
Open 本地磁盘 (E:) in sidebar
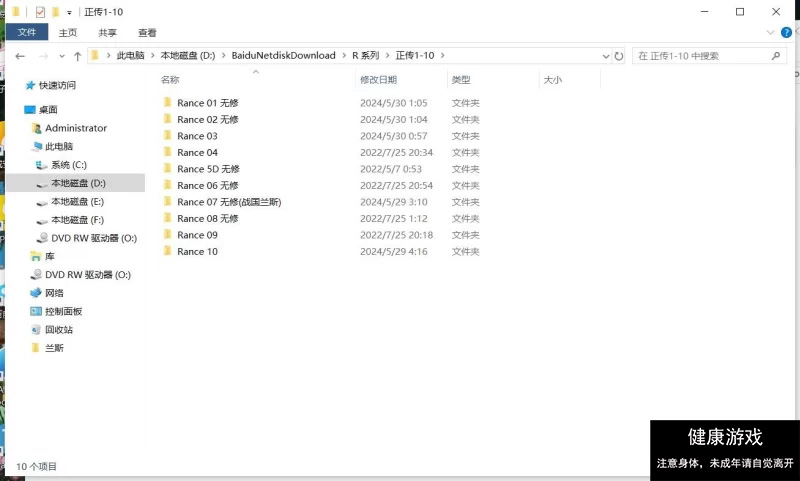click(x=77, y=201)
